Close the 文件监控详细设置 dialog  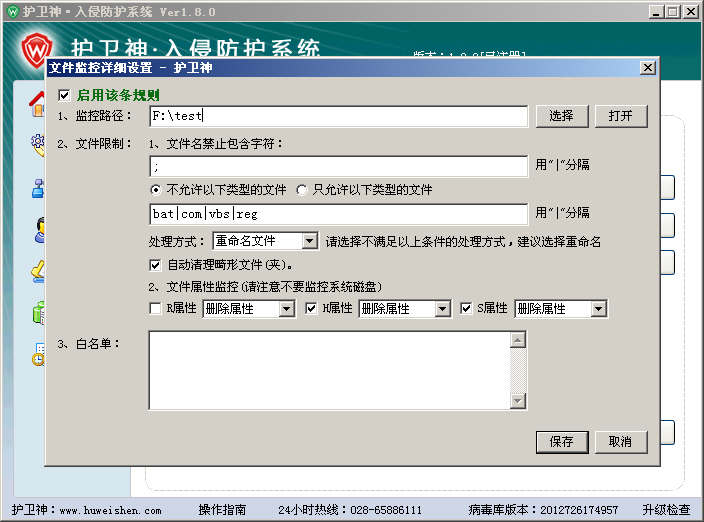point(647,68)
